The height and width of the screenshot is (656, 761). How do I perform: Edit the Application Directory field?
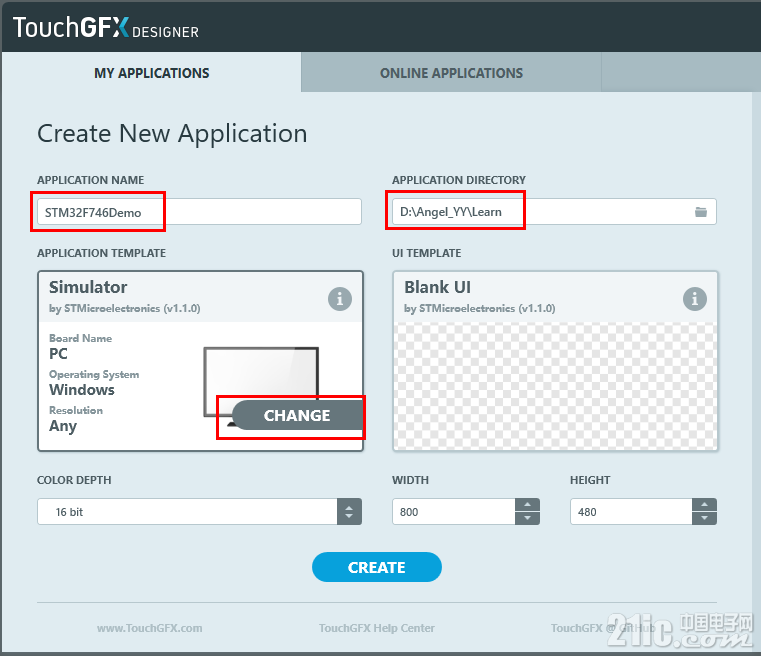click(554, 212)
